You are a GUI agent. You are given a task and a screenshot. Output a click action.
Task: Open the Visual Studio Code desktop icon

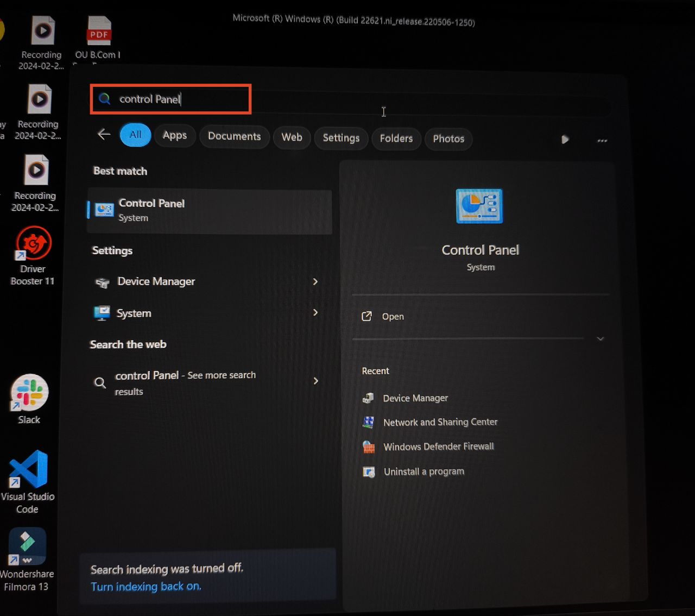[x=28, y=469]
